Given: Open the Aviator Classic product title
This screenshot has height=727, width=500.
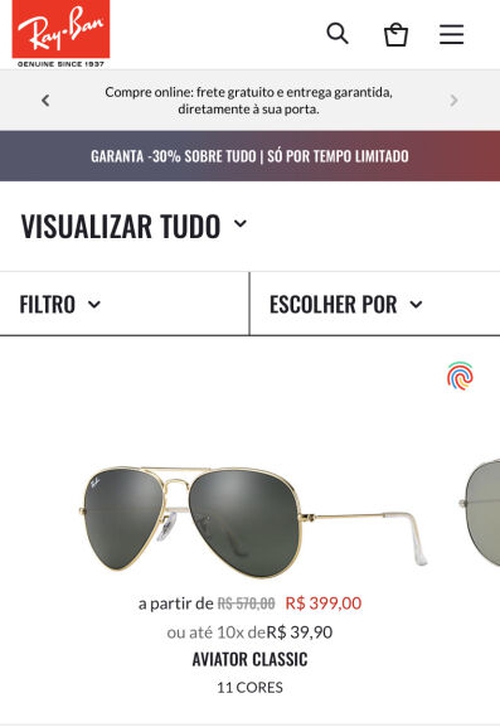Looking at the screenshot, I should [250, 659].
